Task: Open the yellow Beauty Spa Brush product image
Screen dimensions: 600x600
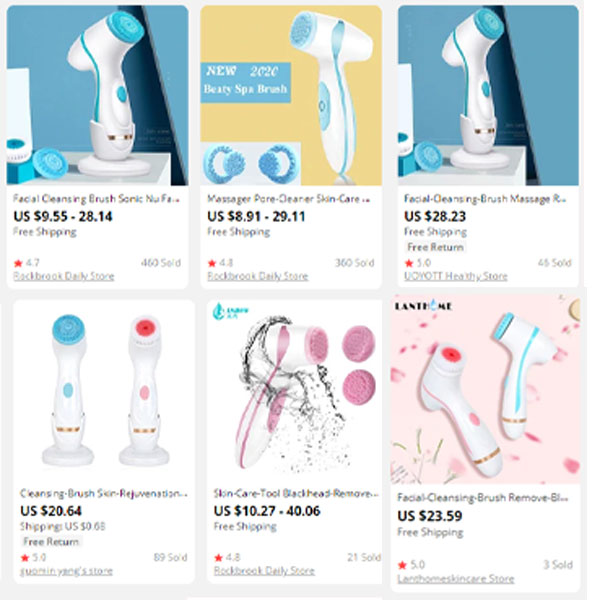Action: click(291, 95)
